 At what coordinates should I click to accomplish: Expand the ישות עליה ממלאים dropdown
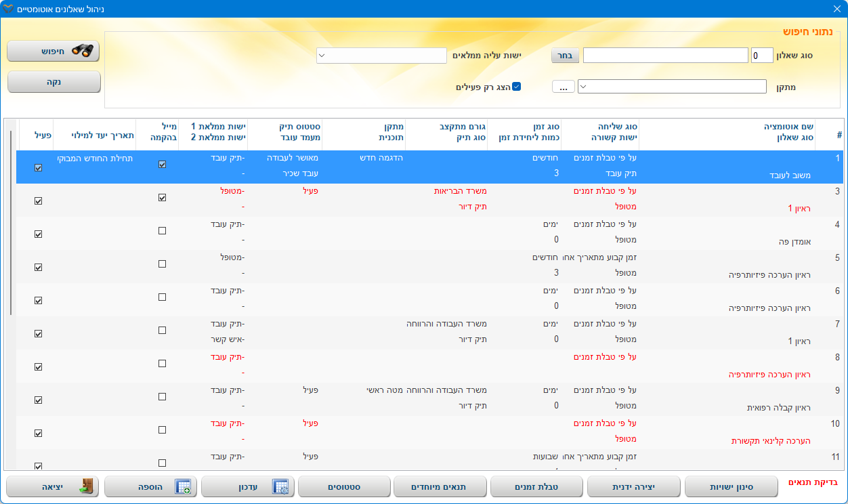[322, 56]
